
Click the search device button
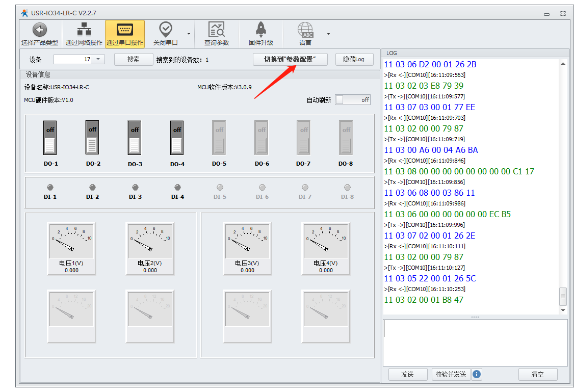[x=134, y=59]
